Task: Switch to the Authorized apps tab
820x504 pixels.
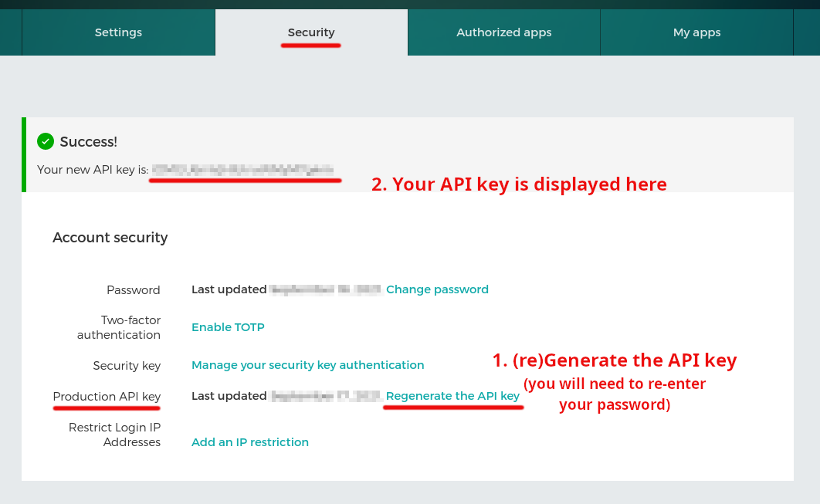Action: point(503,32)
